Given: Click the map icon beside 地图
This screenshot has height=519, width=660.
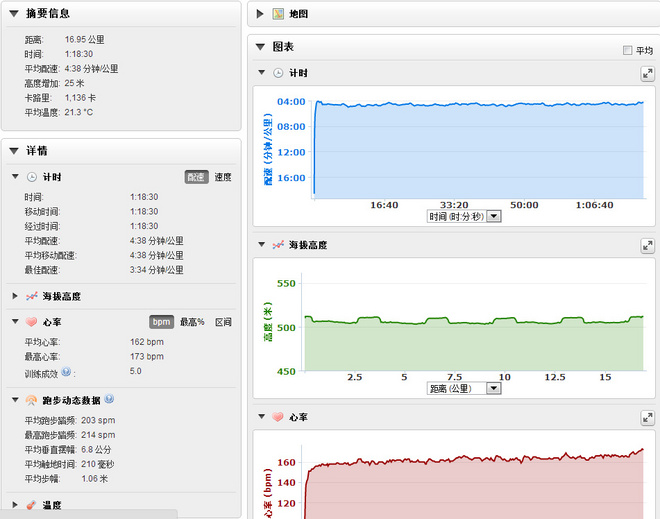Looking at the screenshot, I should coord(278,14).
